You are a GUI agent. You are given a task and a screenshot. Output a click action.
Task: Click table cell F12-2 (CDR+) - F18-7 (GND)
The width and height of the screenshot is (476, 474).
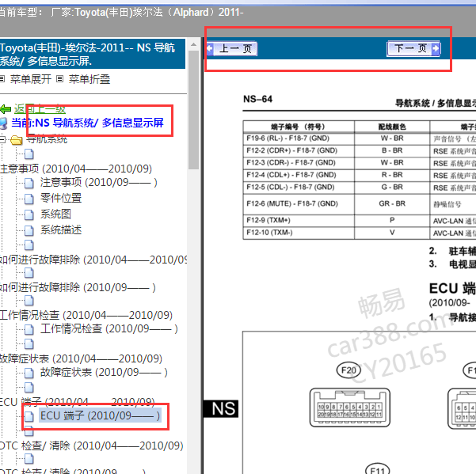click(x=299, y=150)
